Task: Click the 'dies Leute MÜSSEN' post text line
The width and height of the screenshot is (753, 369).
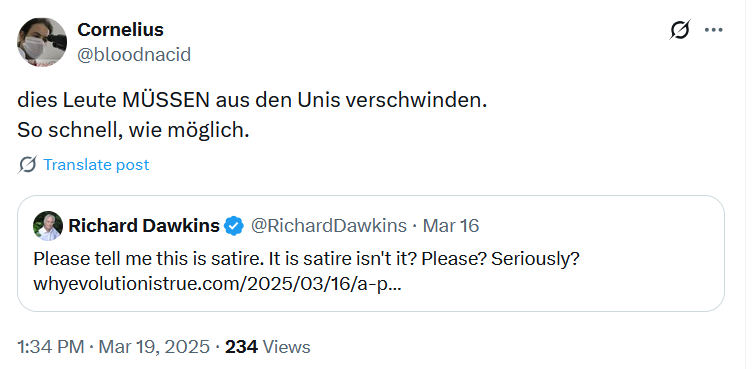Action: click(252, 100)
